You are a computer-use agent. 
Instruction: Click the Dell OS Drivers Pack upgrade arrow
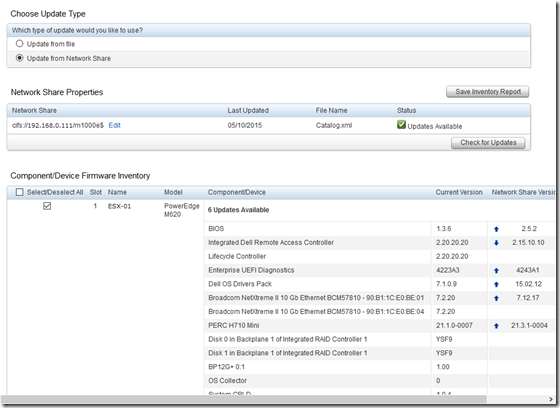tap(496, 285)
